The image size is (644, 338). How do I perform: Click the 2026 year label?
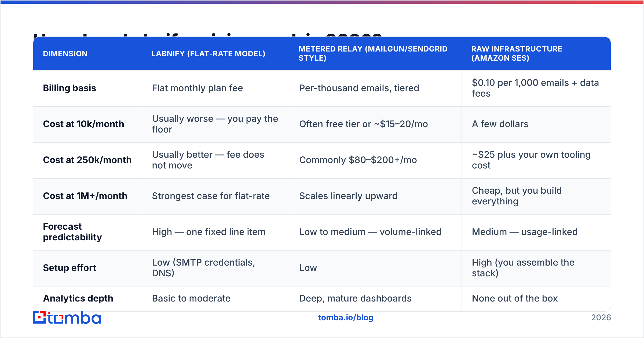click(601, 318)
